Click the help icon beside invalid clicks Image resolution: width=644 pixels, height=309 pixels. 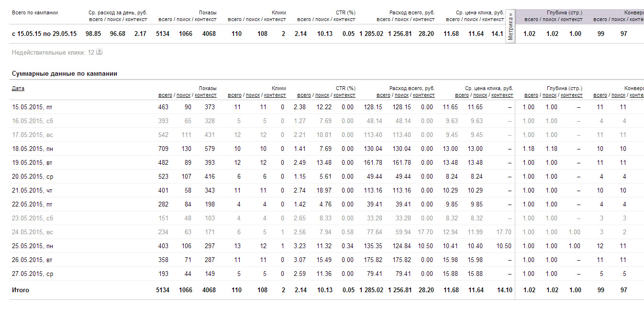tap(99, 52)
